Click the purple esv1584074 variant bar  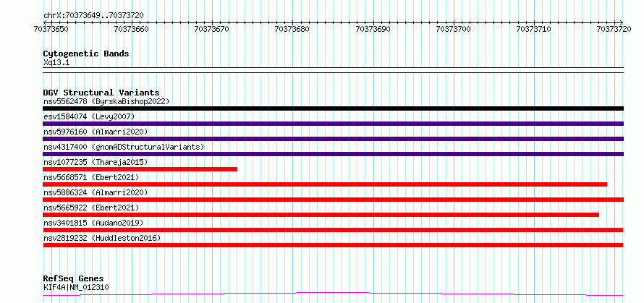pyautogui.click(x=333, y=124)
